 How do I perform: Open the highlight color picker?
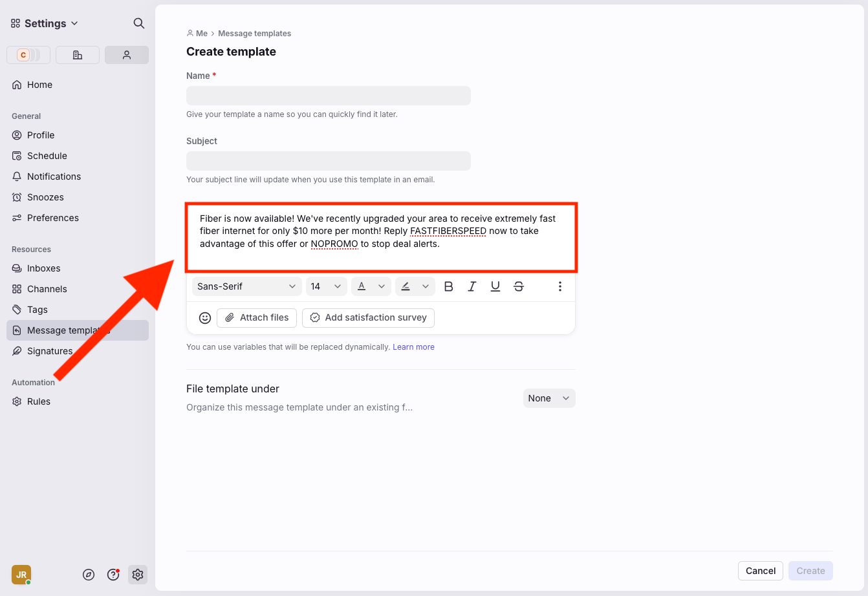pos(415,286)
